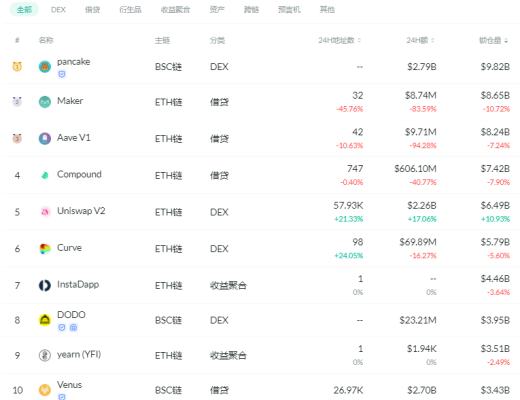Open the yearn (YFI) project link
This screenshot has height=400, width=520.
[x=79, y=354]
